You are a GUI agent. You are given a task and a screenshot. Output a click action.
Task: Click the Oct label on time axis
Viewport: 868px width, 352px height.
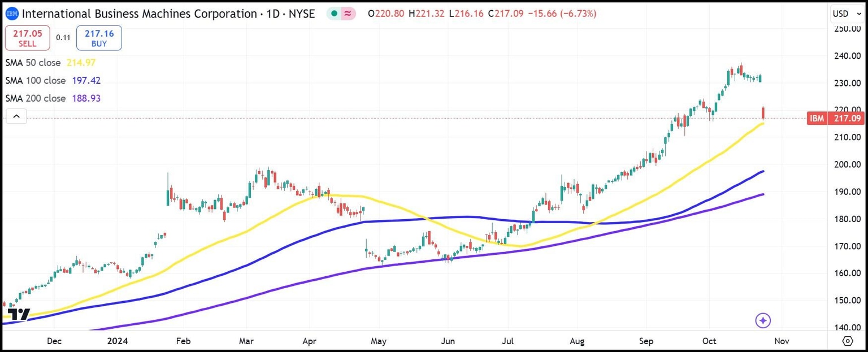coord(709,341)
